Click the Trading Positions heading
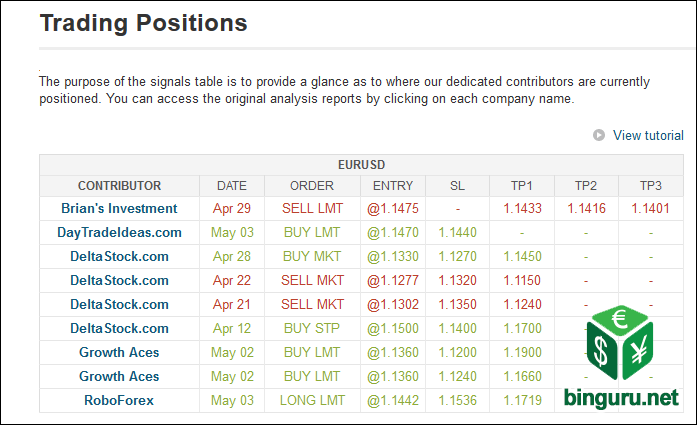 click(143, 22)
